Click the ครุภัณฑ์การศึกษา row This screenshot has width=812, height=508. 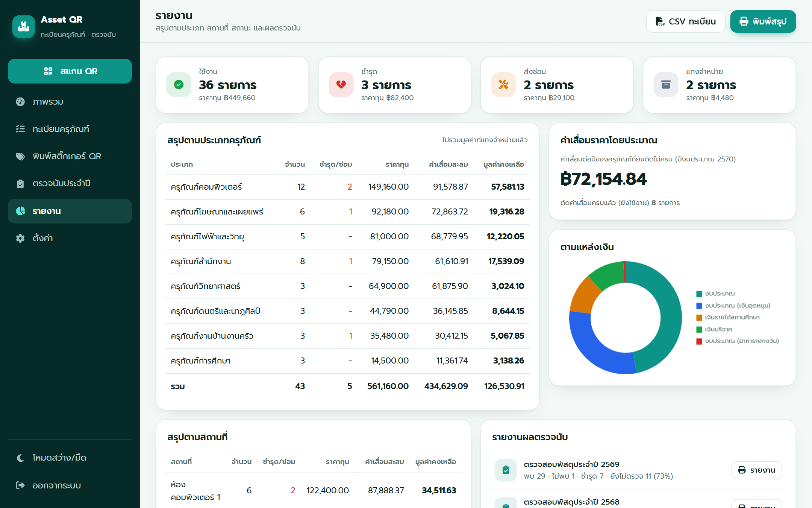(347, 361)
